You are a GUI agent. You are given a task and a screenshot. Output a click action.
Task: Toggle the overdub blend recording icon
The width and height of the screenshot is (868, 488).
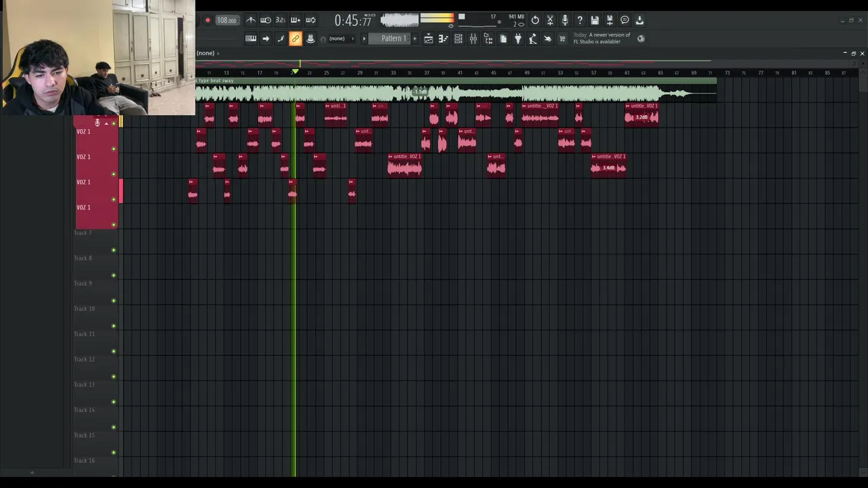[296, 20]
